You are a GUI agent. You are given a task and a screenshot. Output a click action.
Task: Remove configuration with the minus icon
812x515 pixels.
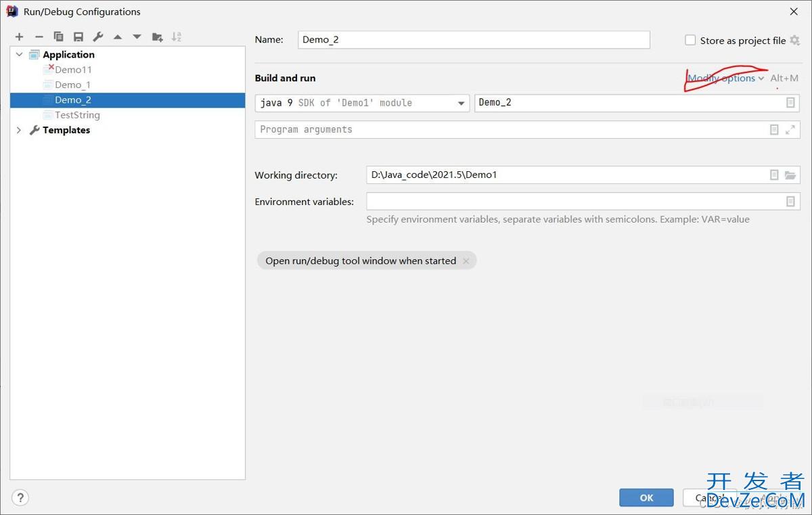[39, 37]
